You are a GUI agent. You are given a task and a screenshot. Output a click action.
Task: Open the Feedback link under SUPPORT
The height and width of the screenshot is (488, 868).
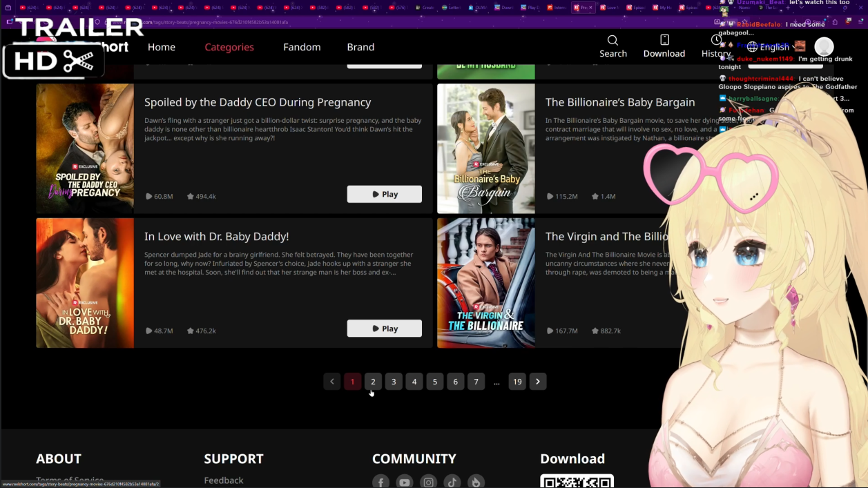224,480
